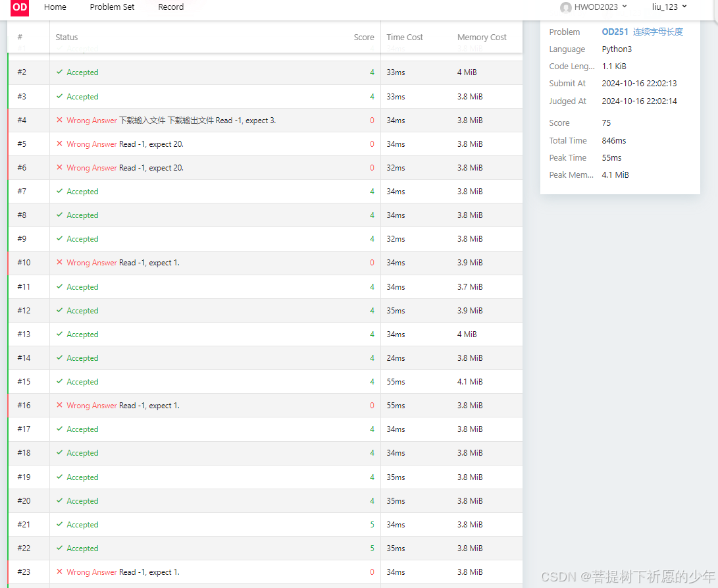Screen dimensions: 718x588
Task: Expand the liu_123 account dropdown
Action: click(x=669, y=7)
